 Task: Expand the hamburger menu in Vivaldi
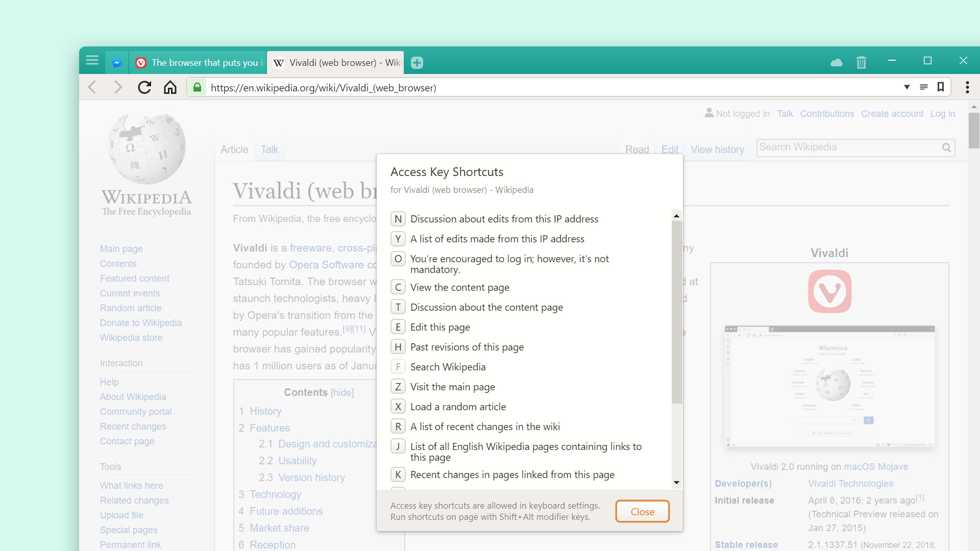click(x=92, y=62)
